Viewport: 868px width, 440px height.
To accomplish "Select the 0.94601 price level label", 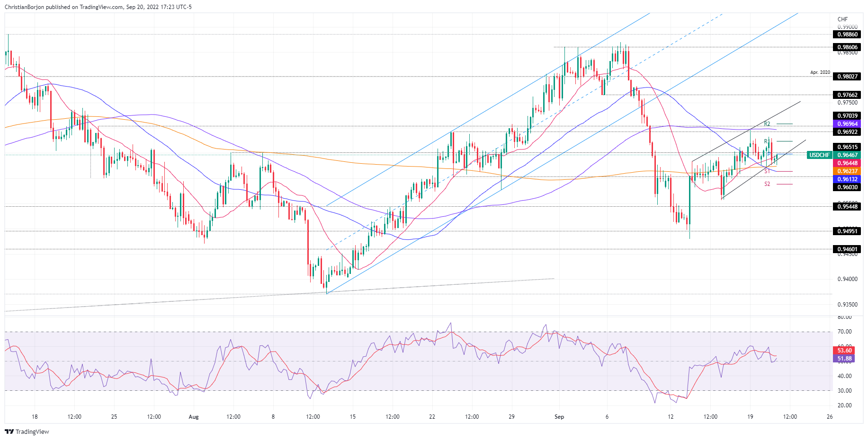I will (x=847, y=249).
